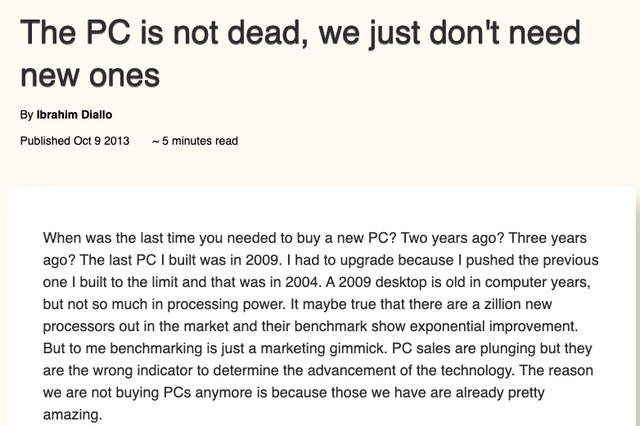Click 'new ones' in the headline's second line

(x=90, y=76)
